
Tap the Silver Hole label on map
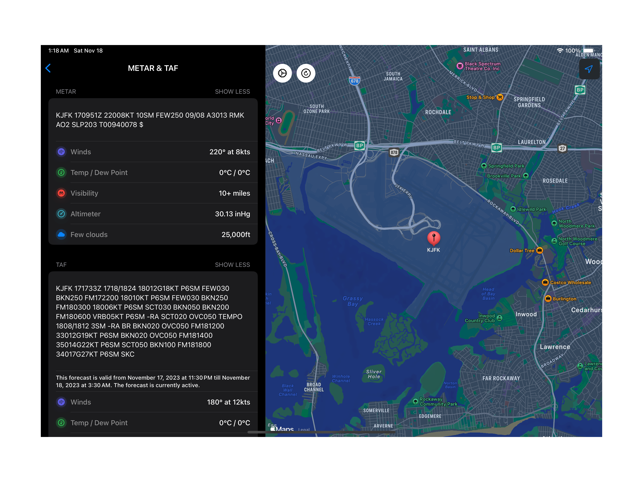click(x=374, y=374)
